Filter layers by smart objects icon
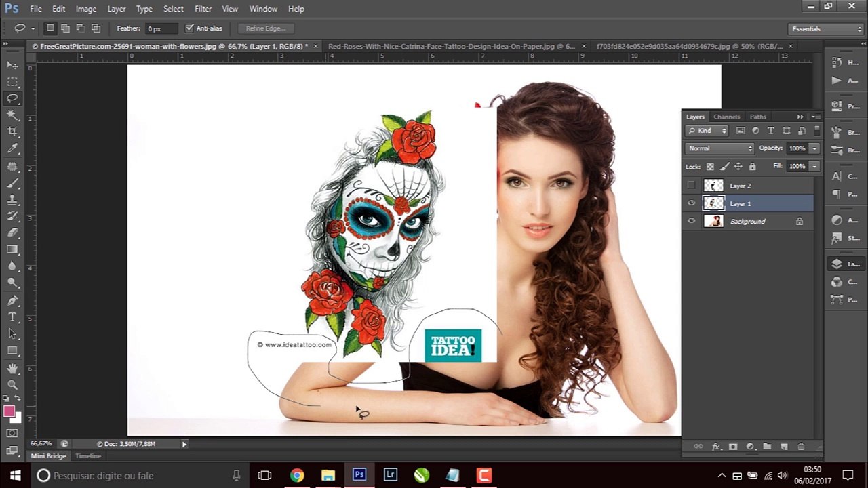This screenshot has height=488, width=868. pyautogui.click(x=802, y=131)
